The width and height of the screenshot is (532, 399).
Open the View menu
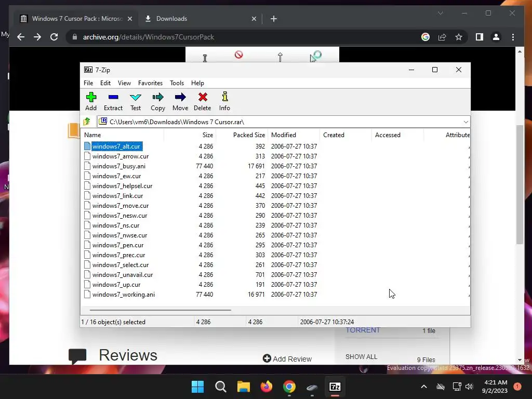tap(124, 83)
